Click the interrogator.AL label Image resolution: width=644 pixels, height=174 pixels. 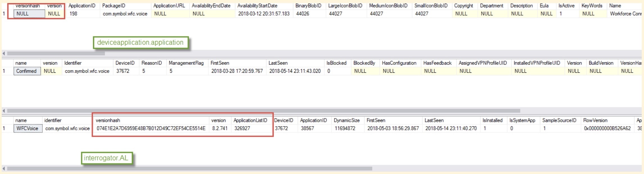pos(106,158)
